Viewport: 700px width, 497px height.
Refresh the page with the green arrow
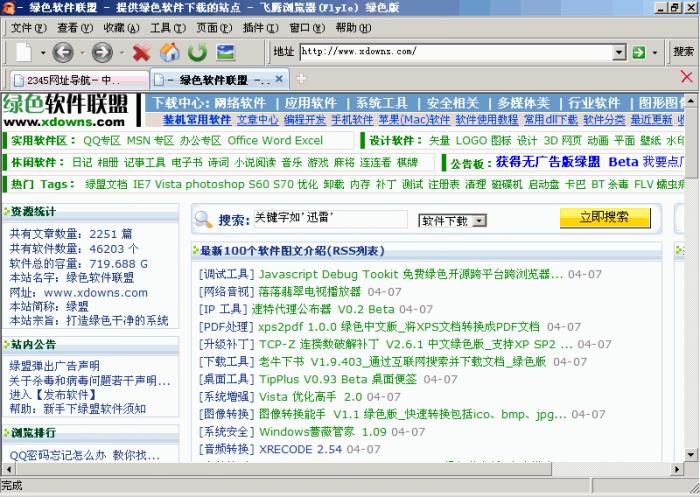(x=197, y=52)
